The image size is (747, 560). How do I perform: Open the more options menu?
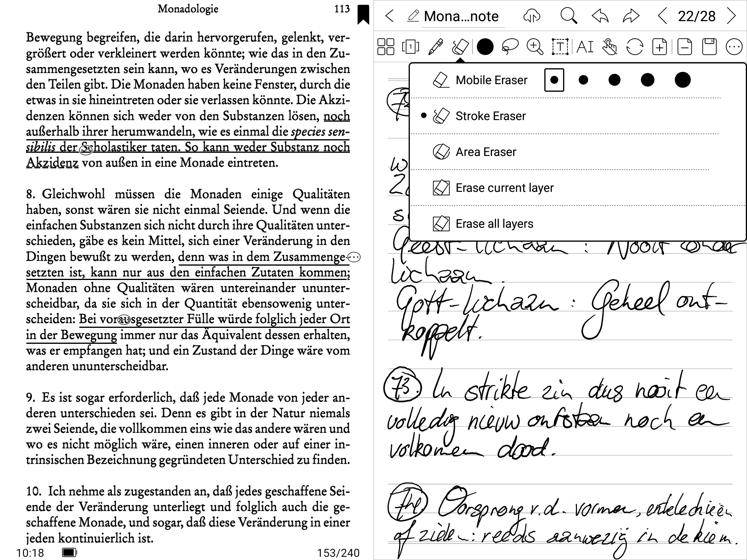(x=734, y=47)
